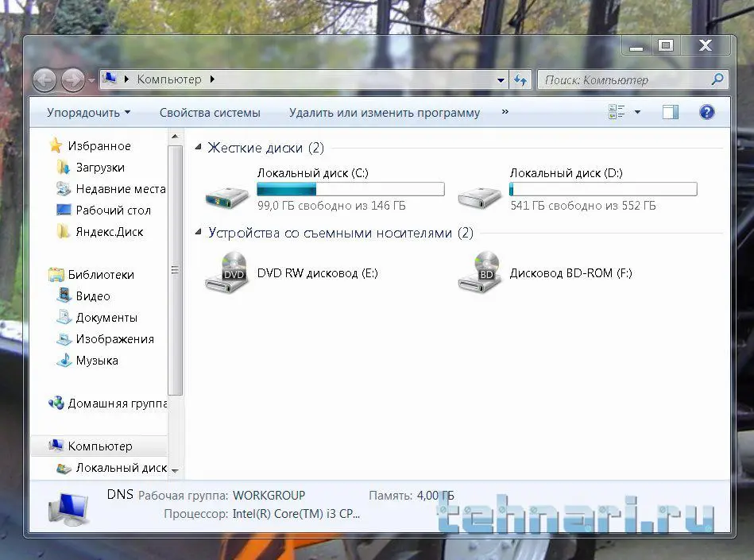Show more toolbar commands chevron

(505, 111)
